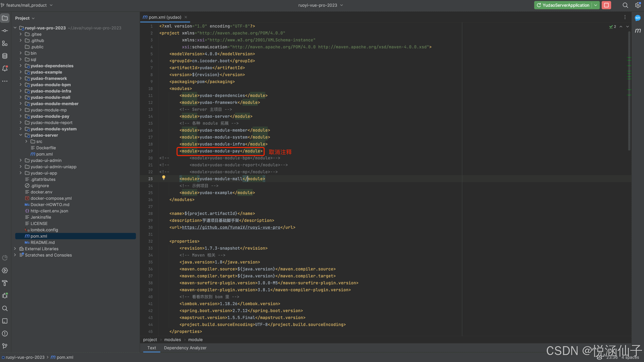Click the pom.xml file in project tree
Image resolution: width=644 pixels, height=362 pixels.
point(39,235)
